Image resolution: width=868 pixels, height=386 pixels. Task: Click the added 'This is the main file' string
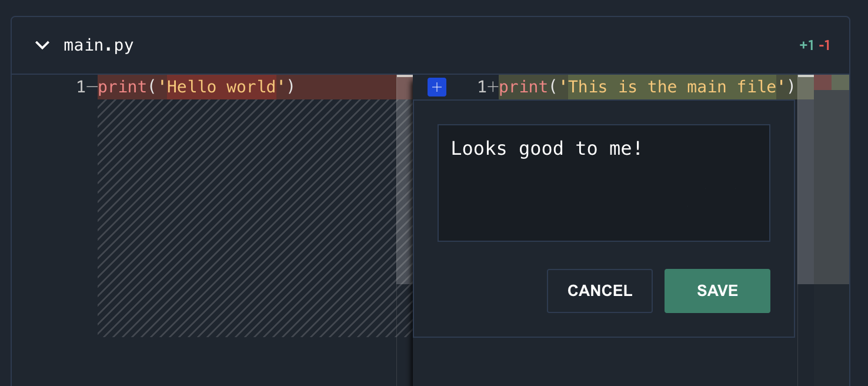(672, 87)
